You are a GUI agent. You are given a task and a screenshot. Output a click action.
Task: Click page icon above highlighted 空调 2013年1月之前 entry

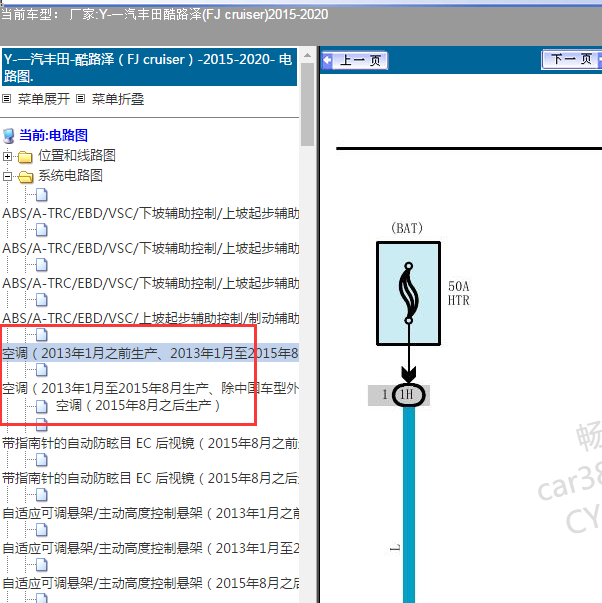tap(42, 335)
